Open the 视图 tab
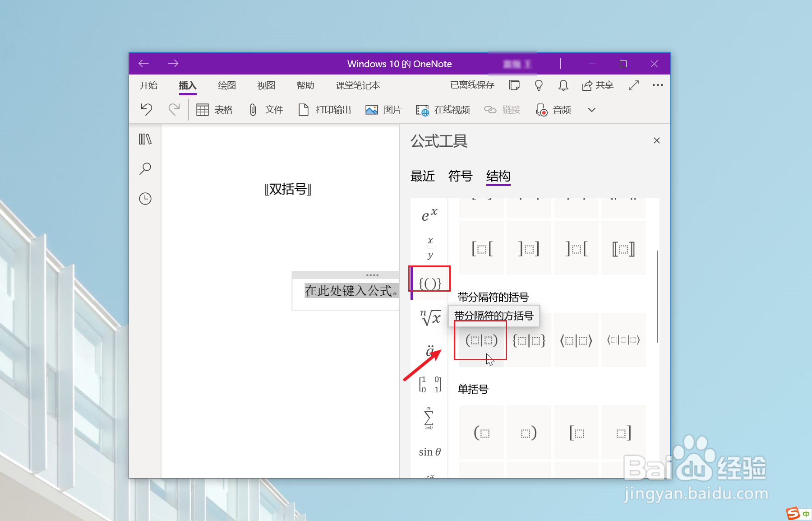This screenshot has width=812, height=521. coord(266,85)
